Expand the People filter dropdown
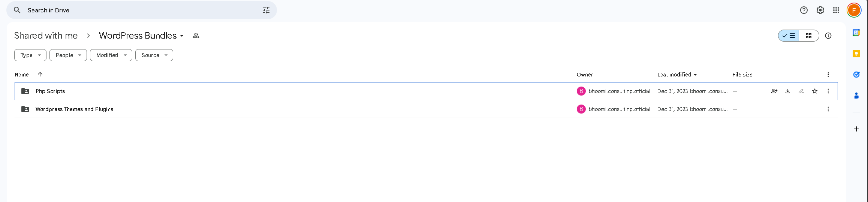 pos(68,55)
